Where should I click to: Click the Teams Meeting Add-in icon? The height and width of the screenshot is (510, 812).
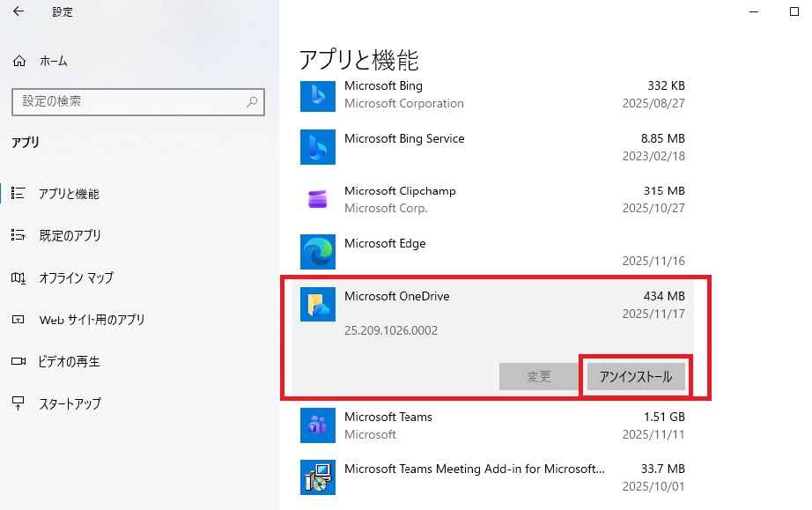(x=317, y=477)
